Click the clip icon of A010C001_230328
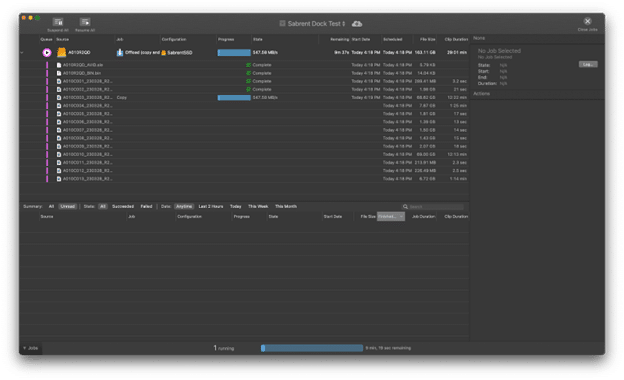Viewport: 624px width, 380px height. tap(59, 81)
